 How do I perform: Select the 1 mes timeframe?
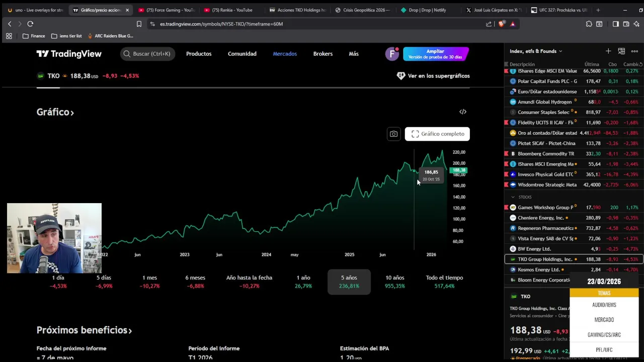pos(150,282)
